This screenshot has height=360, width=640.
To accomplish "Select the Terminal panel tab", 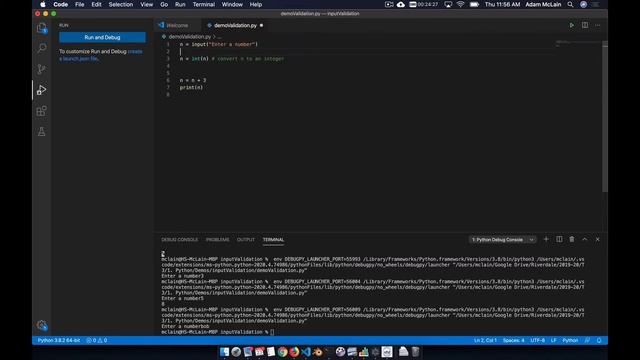I will pos(273,240).
